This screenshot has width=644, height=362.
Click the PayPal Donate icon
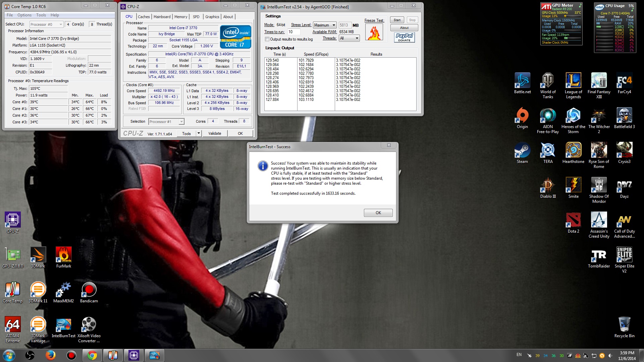click(404, 37)
